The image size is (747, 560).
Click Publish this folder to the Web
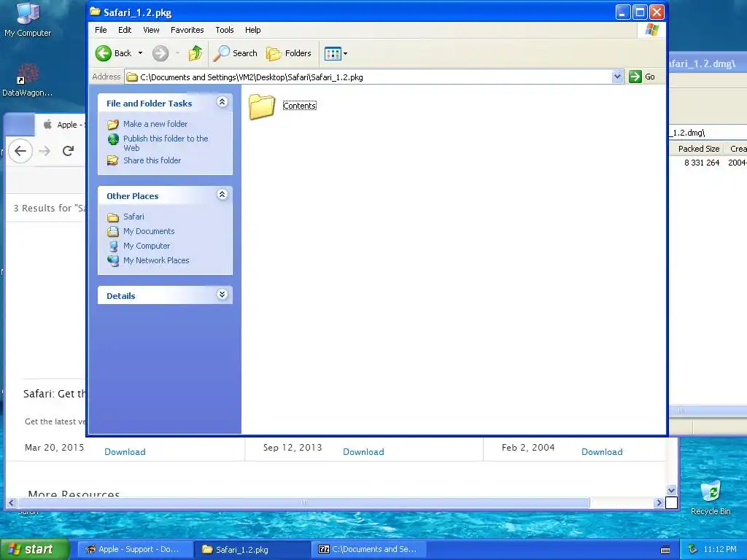[166, 143]
